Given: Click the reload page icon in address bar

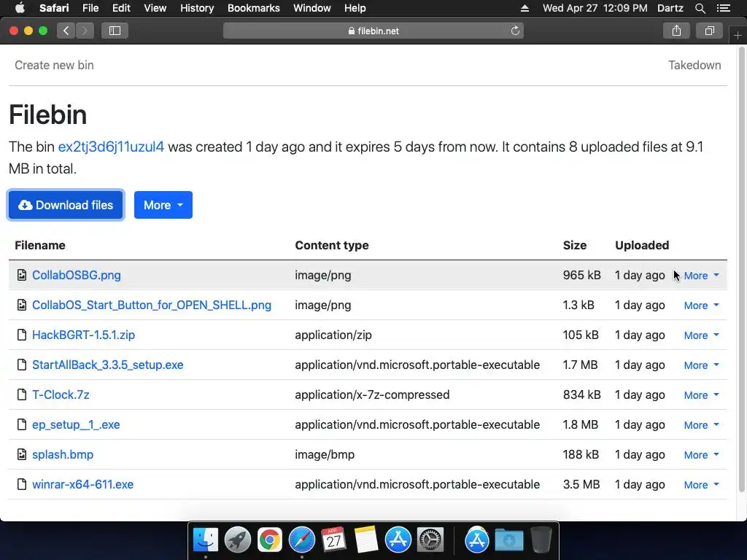Looking at the screenshot, I should click(x=515, y=31).
